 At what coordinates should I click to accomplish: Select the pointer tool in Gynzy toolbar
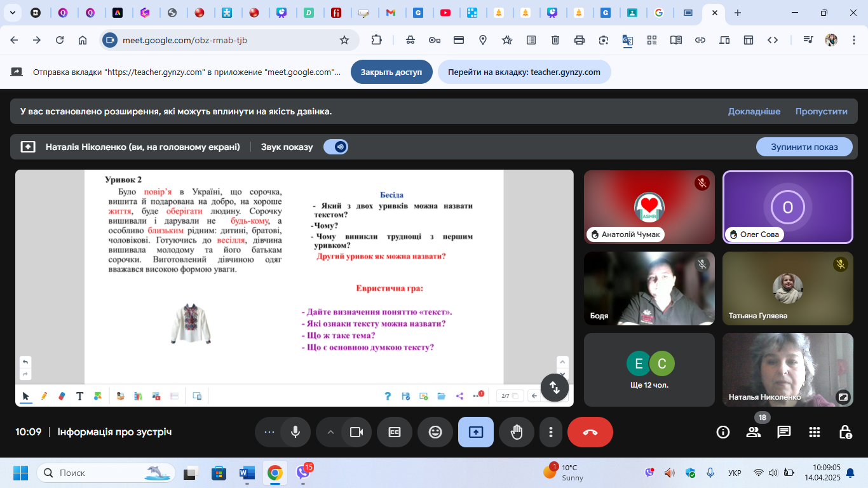(26, 396)
